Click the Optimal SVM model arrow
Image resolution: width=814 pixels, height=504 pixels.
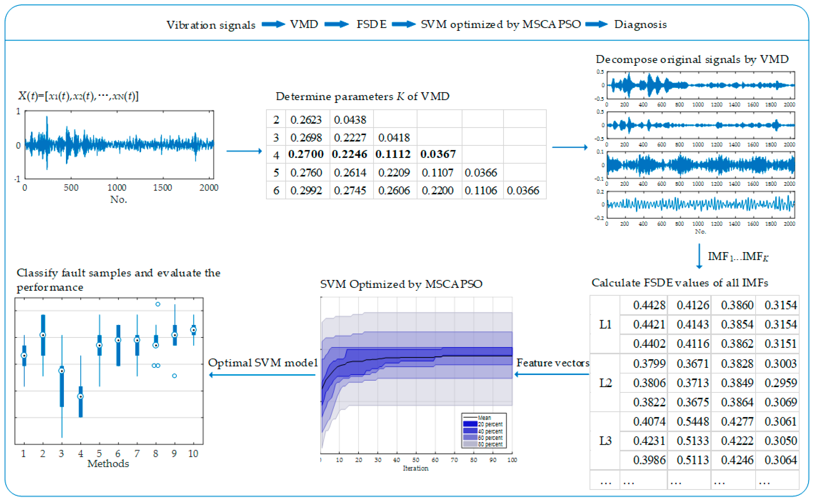(262, 375)
